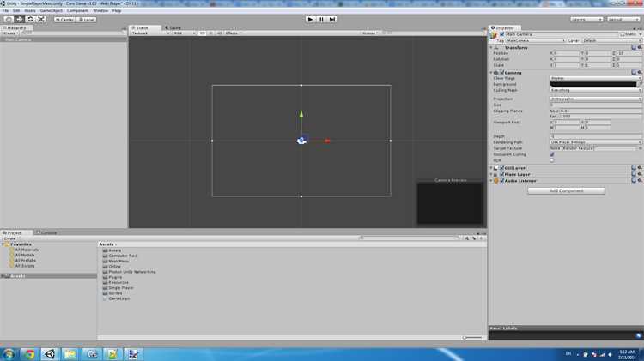Toggle the Static checkbox
This screenshot has height=361, width=644.
pos(623,34)
